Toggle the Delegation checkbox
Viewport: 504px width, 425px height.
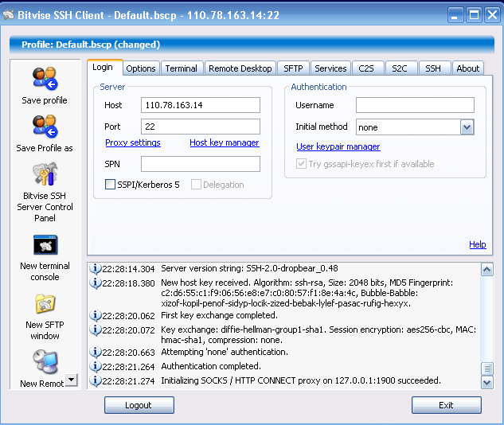196,185
